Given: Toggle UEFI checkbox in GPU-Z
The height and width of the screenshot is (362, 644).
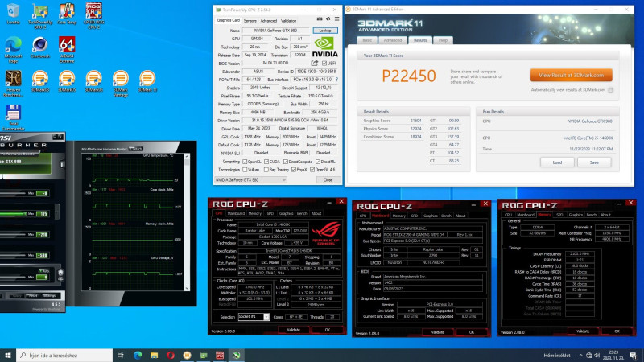Looking at the screenshot, I should pos(324,64).
